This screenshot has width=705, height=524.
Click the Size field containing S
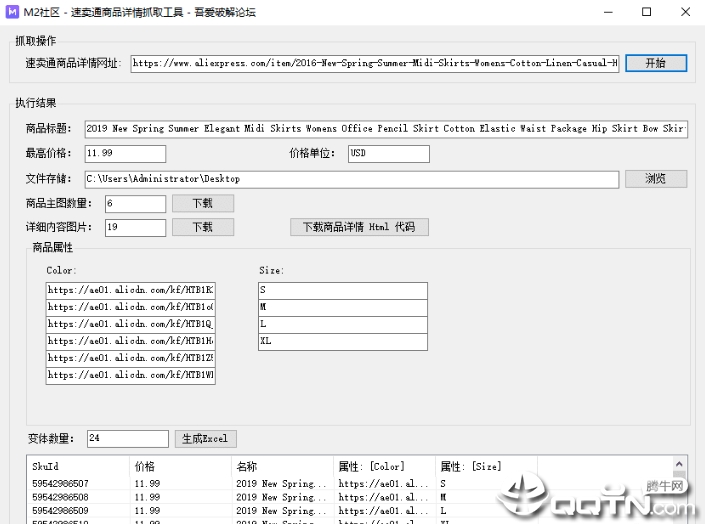click(x=343, y=291)
